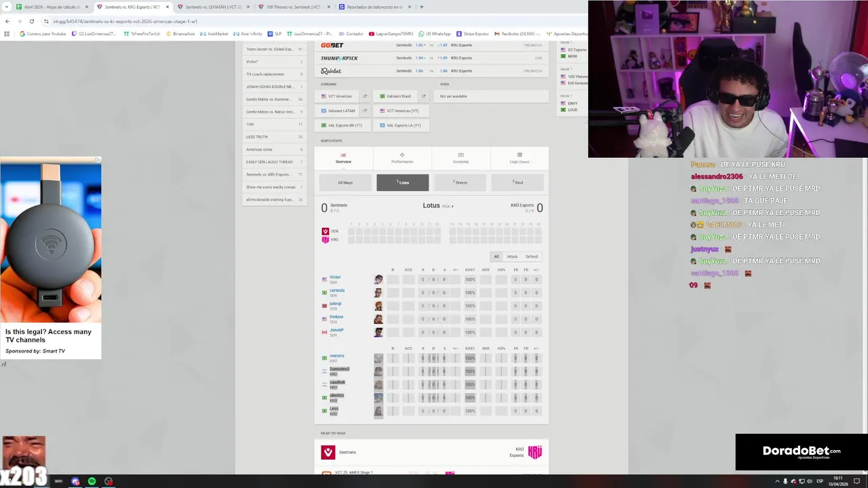The width and height of the screenshot is (868, 488).
Task: Click Rainbet betting odds row
Action: (x=431, y=70)
